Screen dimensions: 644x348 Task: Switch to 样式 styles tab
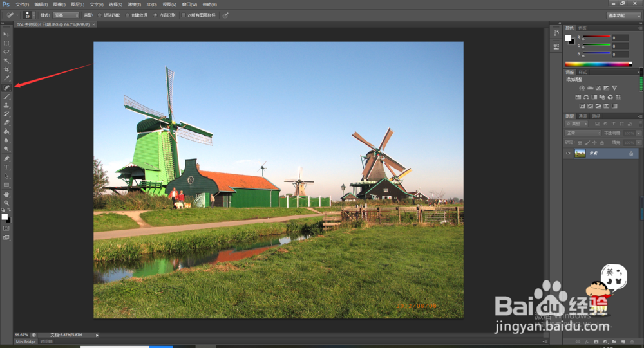(x=582, y=72)
